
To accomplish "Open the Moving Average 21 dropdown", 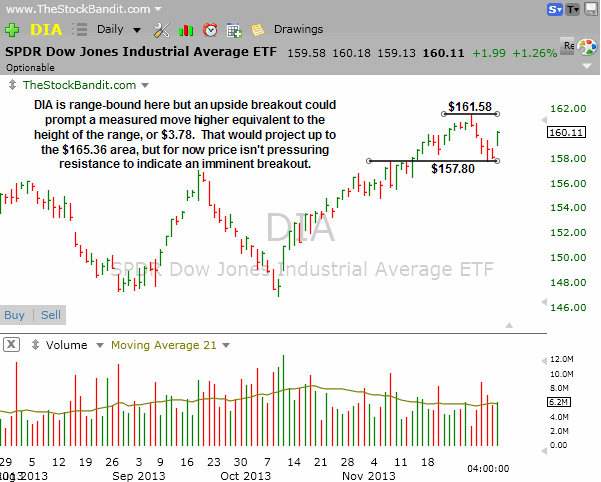I will tap(226, 345).
